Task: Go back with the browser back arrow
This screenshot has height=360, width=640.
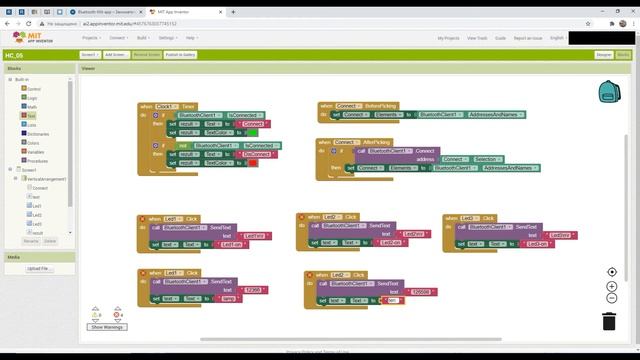Action: 7,24
